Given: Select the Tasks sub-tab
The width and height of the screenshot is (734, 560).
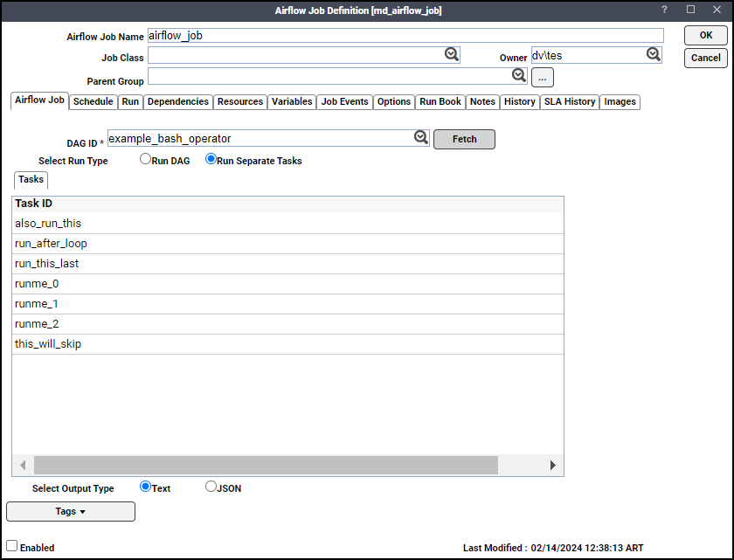Looking at the screenshot, I should pyautogui.click(x=31, y=180).
